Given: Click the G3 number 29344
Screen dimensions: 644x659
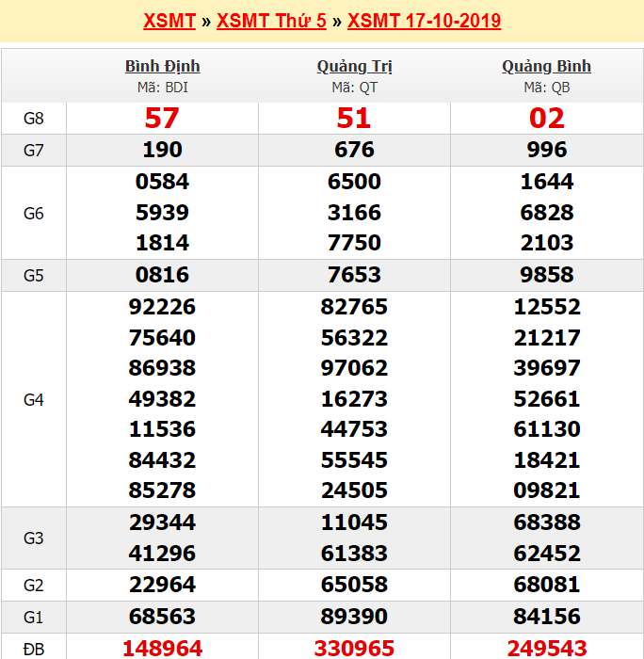Looking at the screenshot, I should click(x=162, y=522).
